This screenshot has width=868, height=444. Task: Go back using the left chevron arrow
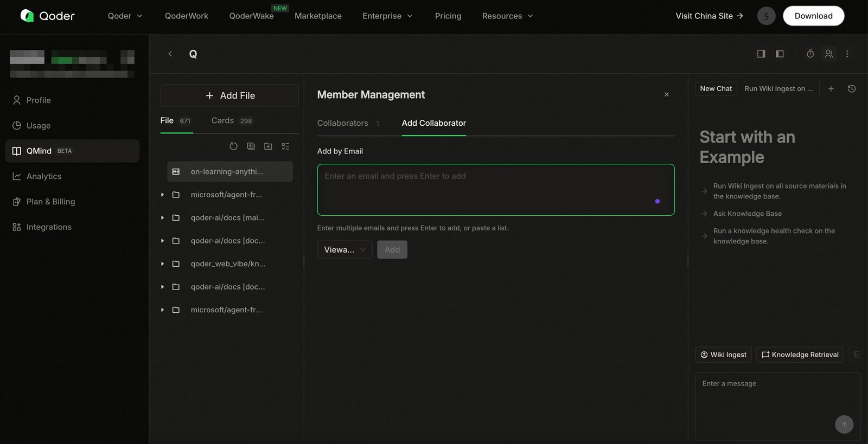click(x=170, y=54)
